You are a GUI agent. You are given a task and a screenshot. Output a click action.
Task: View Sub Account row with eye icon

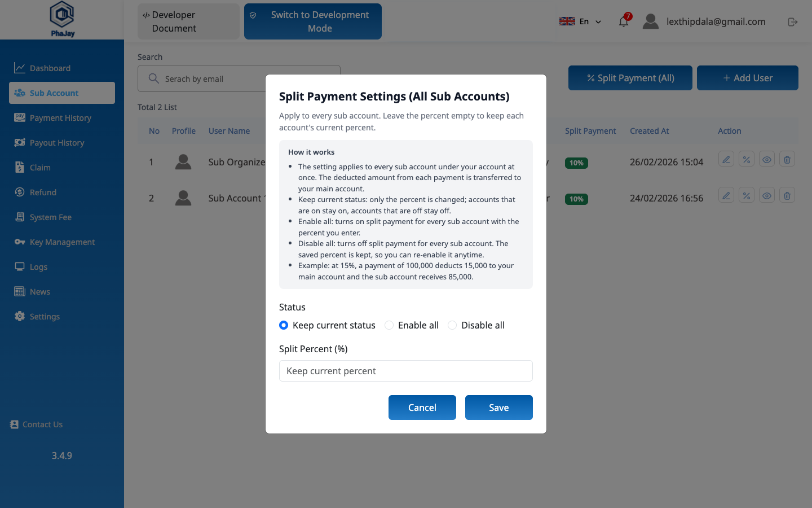pyautogui.click(x=767, y=195)
